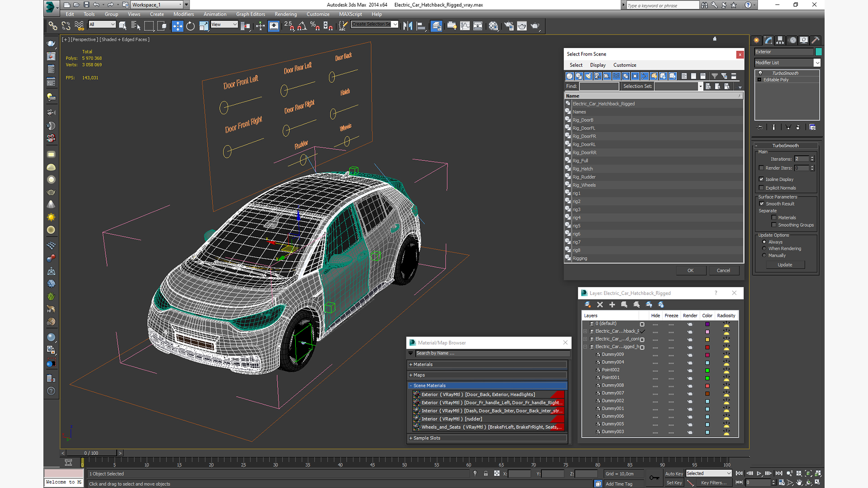Image resolution: width=868 pixels, height=488 pixels.
Task: Select the When Rendering update option
Action: 764,249
